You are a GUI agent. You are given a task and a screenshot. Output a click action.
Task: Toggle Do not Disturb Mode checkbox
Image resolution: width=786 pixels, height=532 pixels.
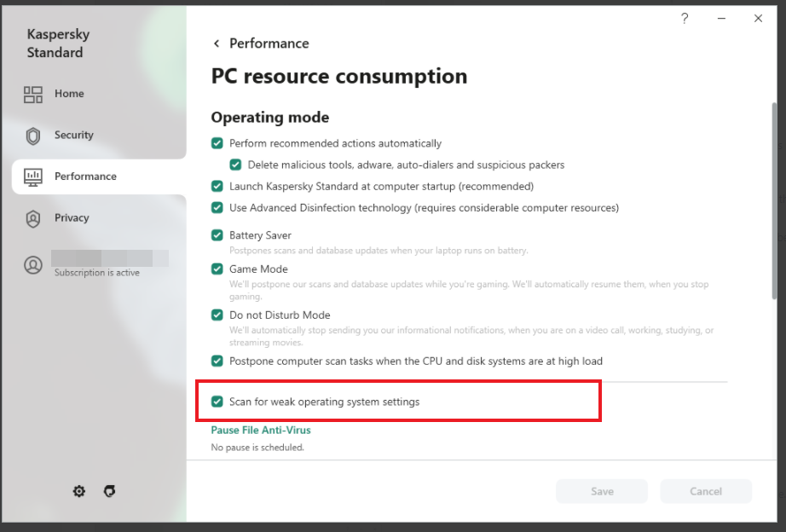pyautogui.click(x=217, y=315)
